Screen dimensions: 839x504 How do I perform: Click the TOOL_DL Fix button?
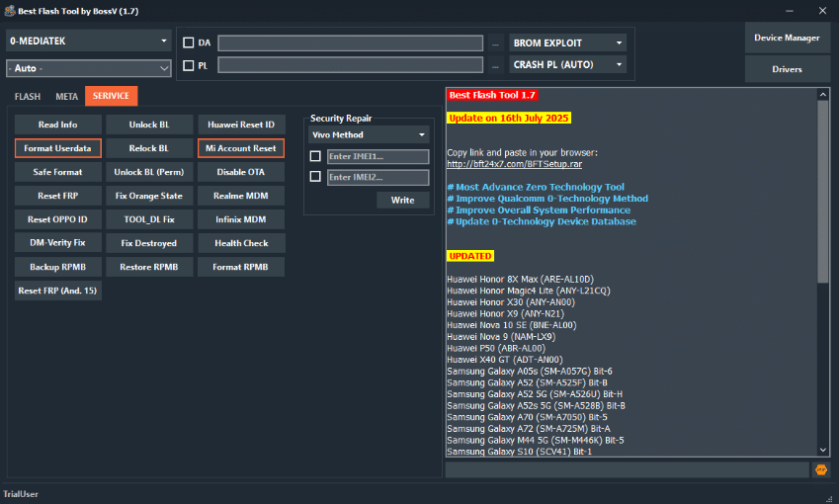(x=149, y=219)
